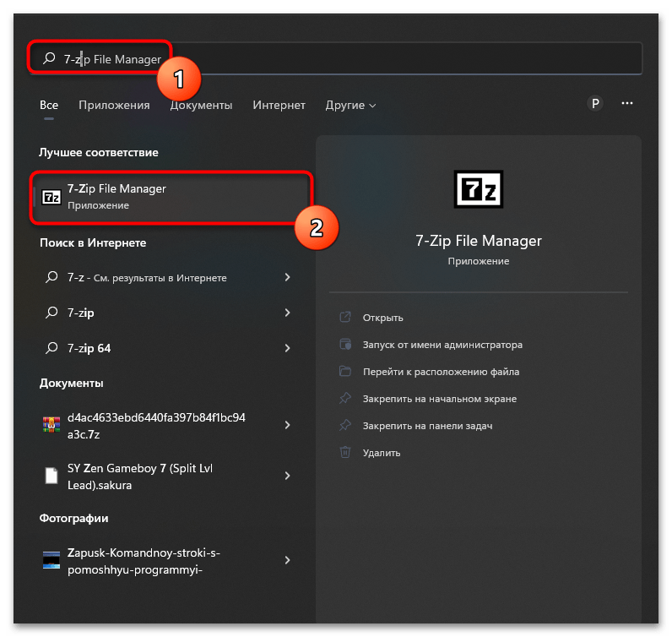Click the large 7z logo in details pane
The image size is (672, 637).
(x=479, y=189)
